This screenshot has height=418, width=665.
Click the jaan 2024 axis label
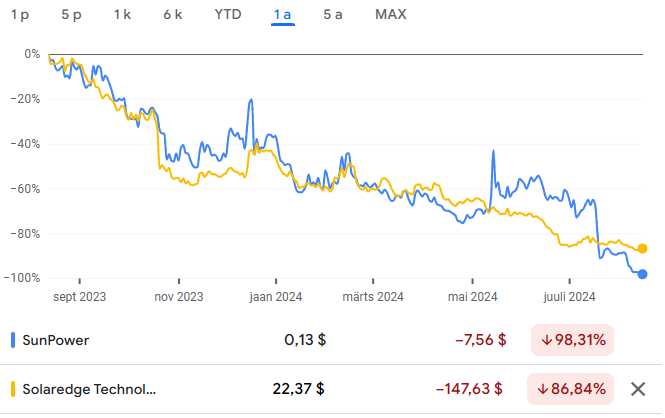(x=275, y=296)
